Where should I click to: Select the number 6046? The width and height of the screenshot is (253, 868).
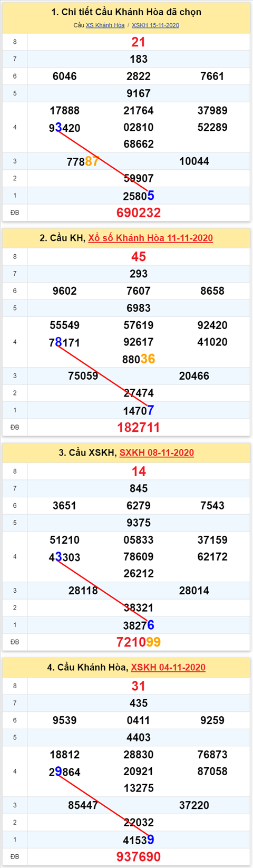pyautogui.click(x=65, y=76)
